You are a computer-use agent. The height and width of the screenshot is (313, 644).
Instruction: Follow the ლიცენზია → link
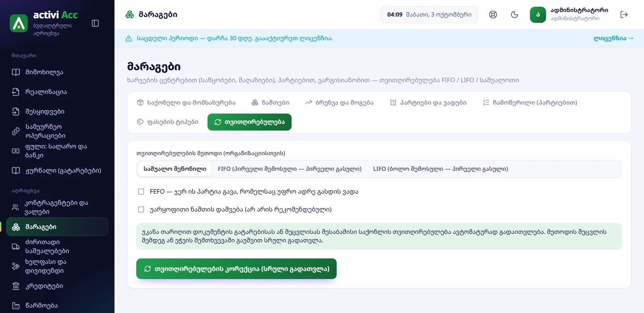click(614, 38)
